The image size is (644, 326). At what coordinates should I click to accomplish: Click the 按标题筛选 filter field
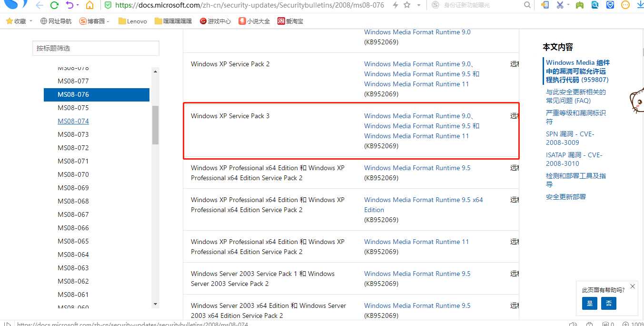(x=96, y=48)
